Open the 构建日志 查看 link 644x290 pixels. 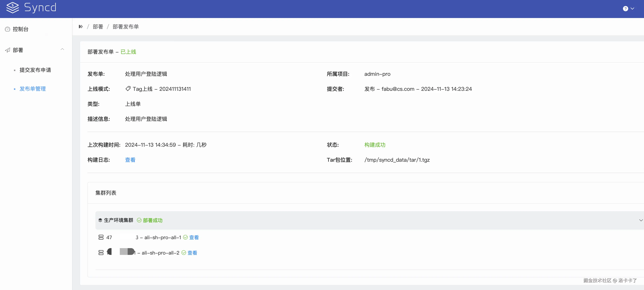130,160
